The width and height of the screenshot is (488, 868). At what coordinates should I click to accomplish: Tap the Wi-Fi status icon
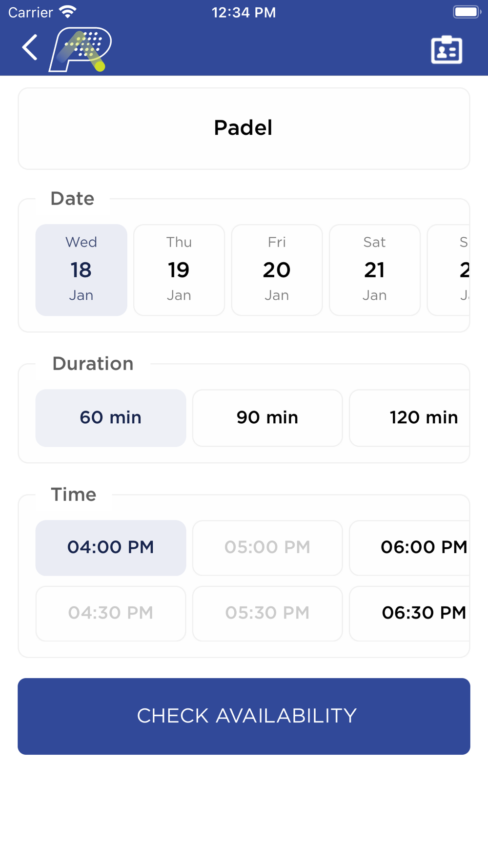(67, 12)
